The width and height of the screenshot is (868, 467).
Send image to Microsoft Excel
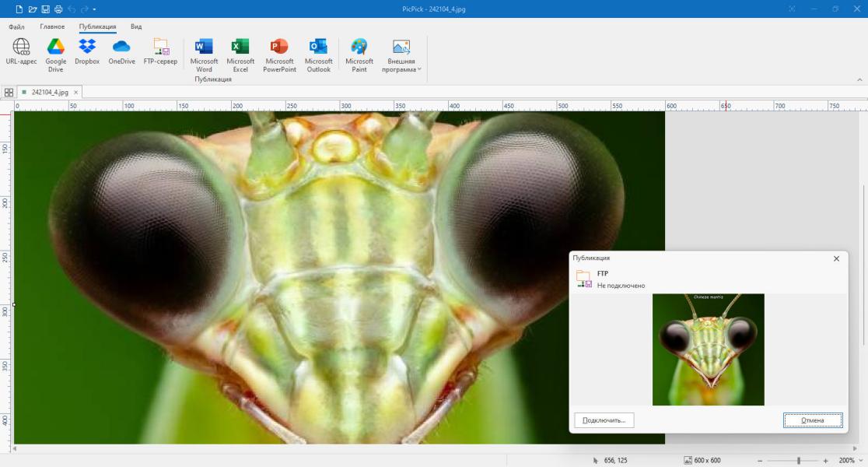coord(240,55)
